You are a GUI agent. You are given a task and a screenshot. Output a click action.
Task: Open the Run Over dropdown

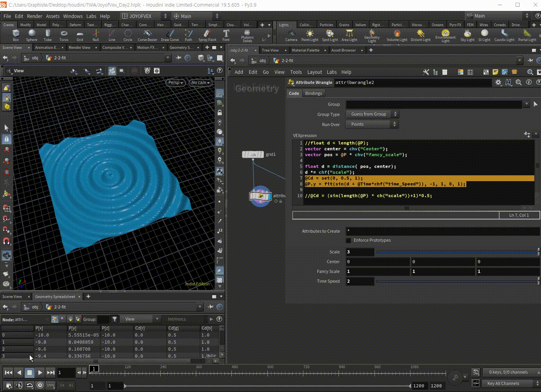point(372,125)
